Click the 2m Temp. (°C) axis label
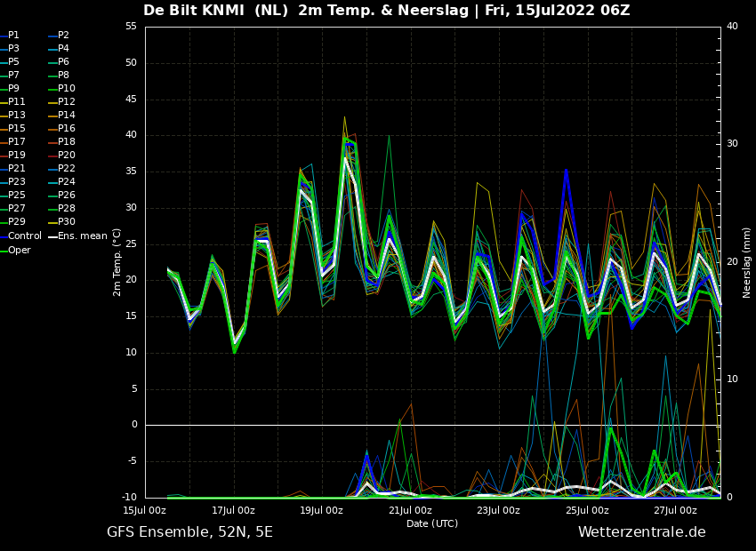Image resolution: width=756 pixels, height=551 pixels. 117,262
